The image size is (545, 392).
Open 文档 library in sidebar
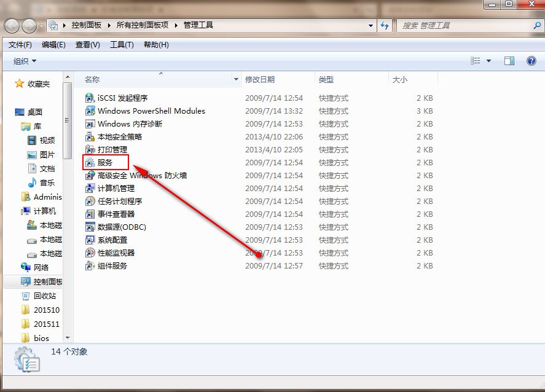(x=41, y=168)
